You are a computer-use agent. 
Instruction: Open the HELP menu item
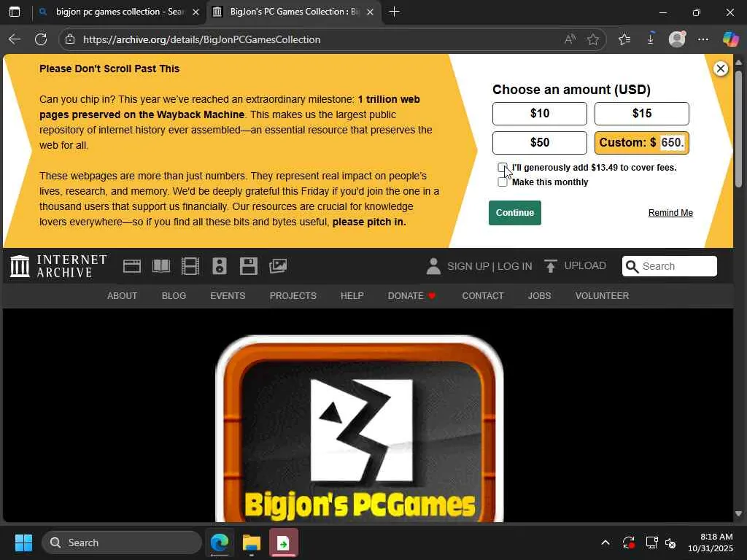pos(352,296)
